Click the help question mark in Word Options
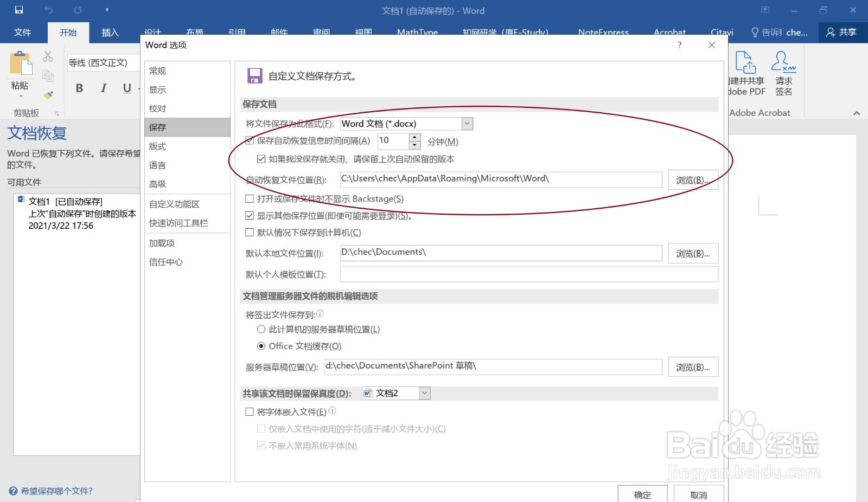868x502 pixels. 679,45
